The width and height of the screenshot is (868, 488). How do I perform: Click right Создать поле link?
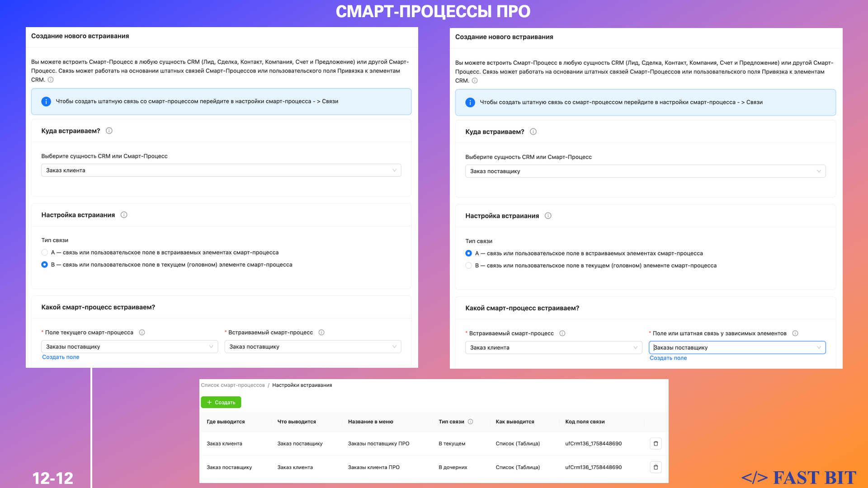[x=668, y=358]
